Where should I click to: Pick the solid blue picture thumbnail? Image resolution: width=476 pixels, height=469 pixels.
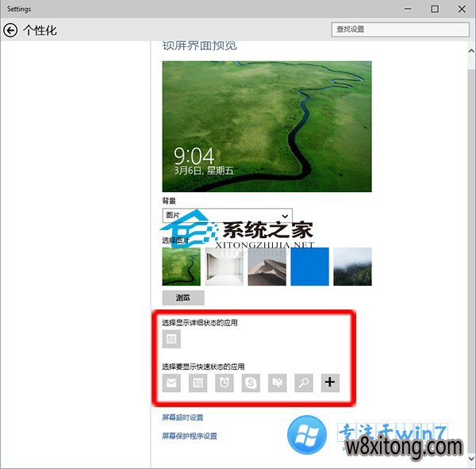[309, 267]
